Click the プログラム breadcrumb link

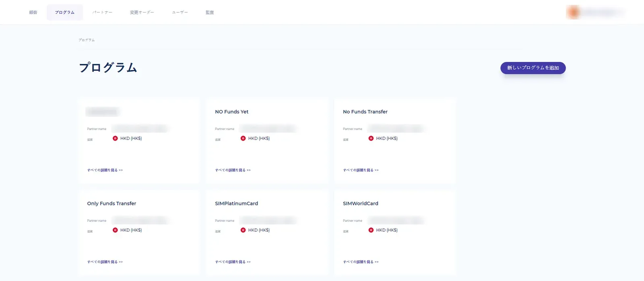point(87,40)
